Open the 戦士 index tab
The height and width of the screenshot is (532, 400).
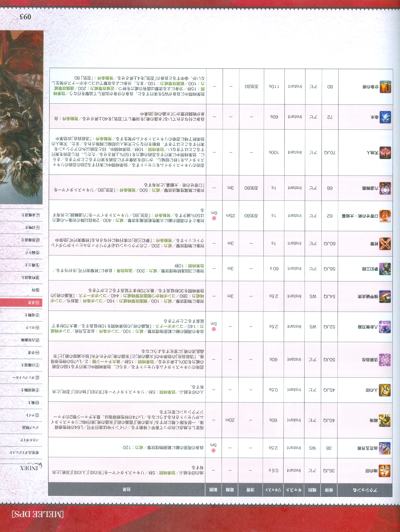[x=34, y=403]
